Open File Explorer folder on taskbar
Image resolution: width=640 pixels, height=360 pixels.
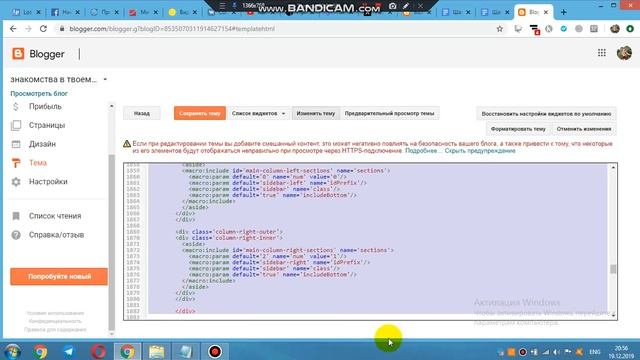[156, 351]
